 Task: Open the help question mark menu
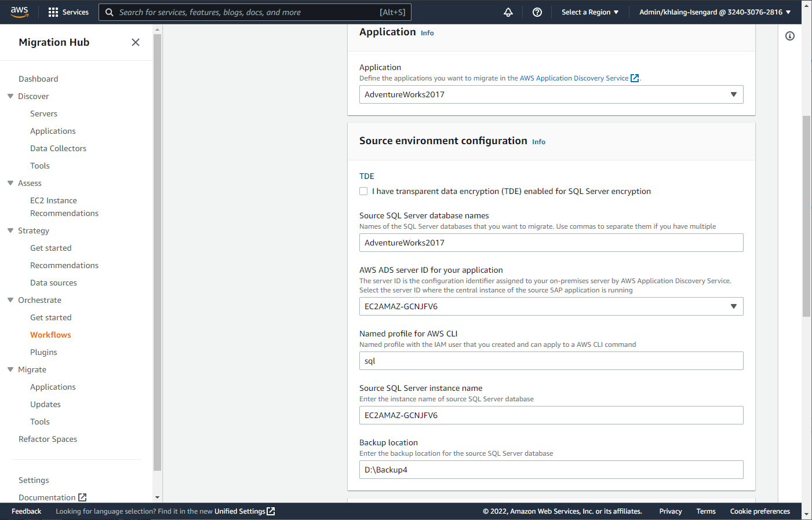[537, 12]
